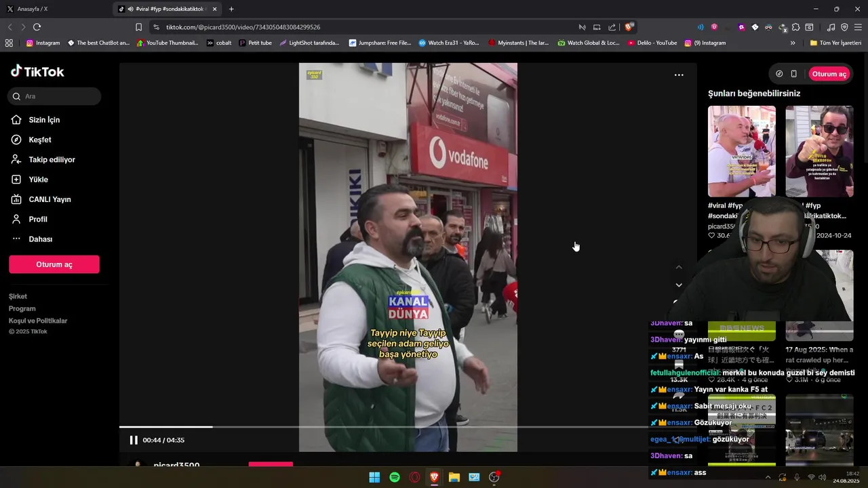Click the coin icon left of phone icon

(779, 74)
